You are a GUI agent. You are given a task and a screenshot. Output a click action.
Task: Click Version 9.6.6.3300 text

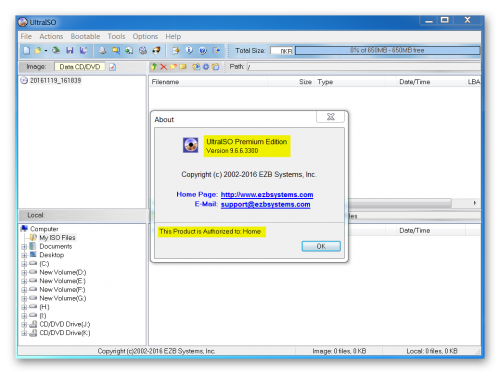click(x=232, y=151)
